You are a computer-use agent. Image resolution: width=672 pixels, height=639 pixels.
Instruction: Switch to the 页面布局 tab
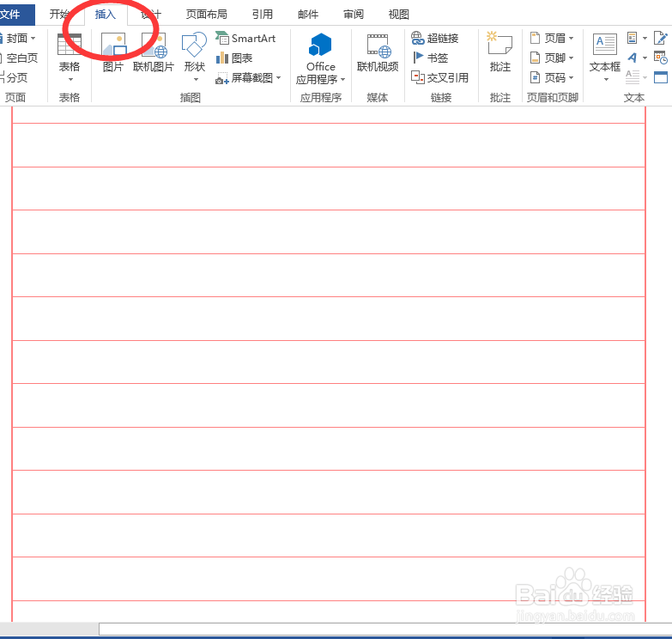(x=207, y=14)
